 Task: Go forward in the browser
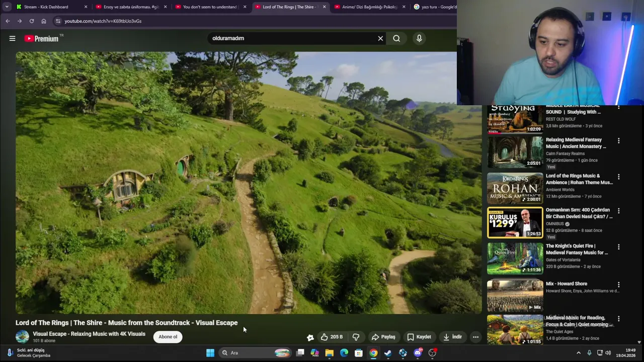pos(20,21)
